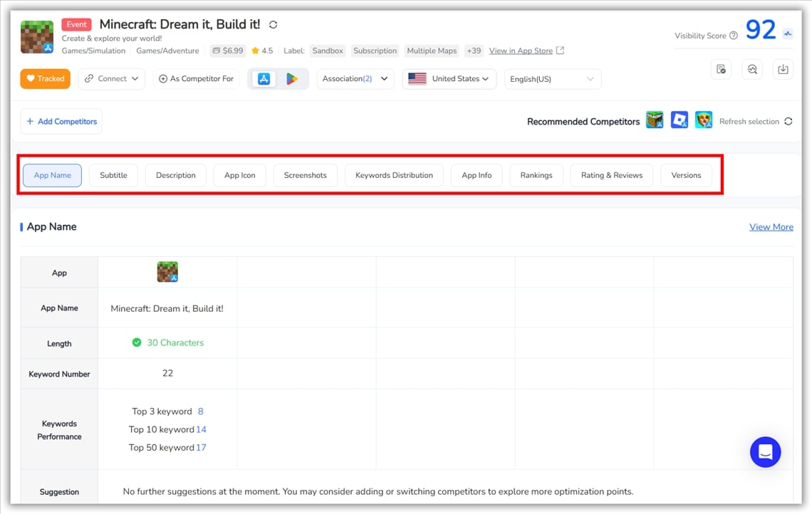Expand the Association(2) dropdown
This screenshot has width=812, height=514.
pos(355,79)
